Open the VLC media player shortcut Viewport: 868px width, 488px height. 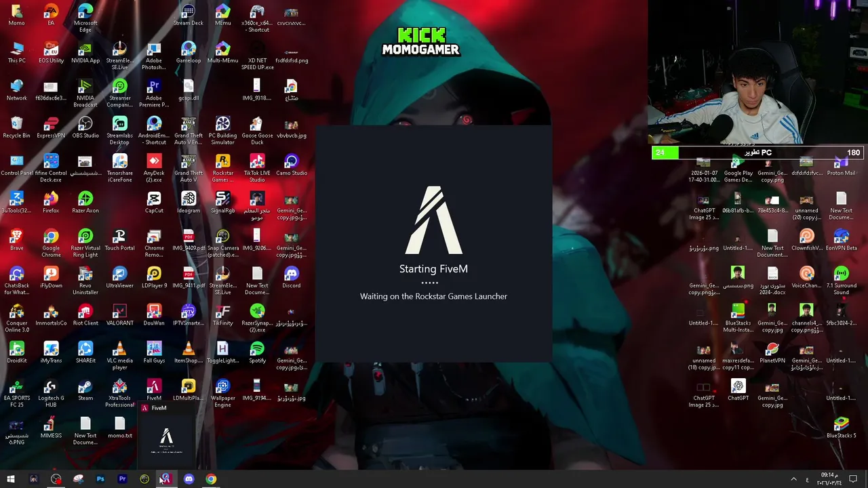(119, 356)
